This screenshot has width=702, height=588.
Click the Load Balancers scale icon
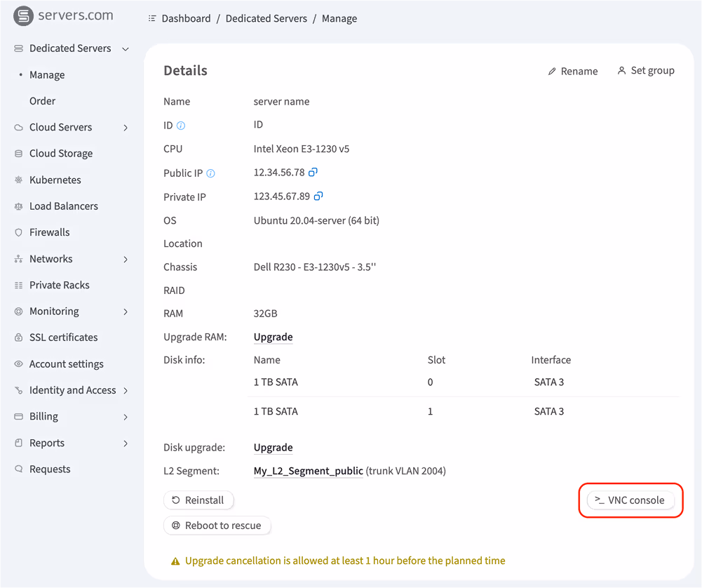(x=18, y=206)
